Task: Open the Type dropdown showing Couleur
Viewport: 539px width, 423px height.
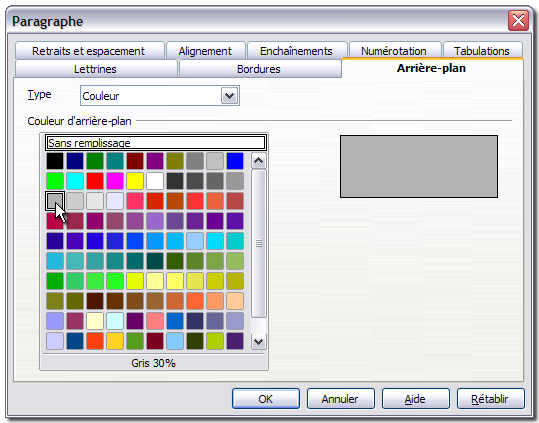Action: [160, 96]
